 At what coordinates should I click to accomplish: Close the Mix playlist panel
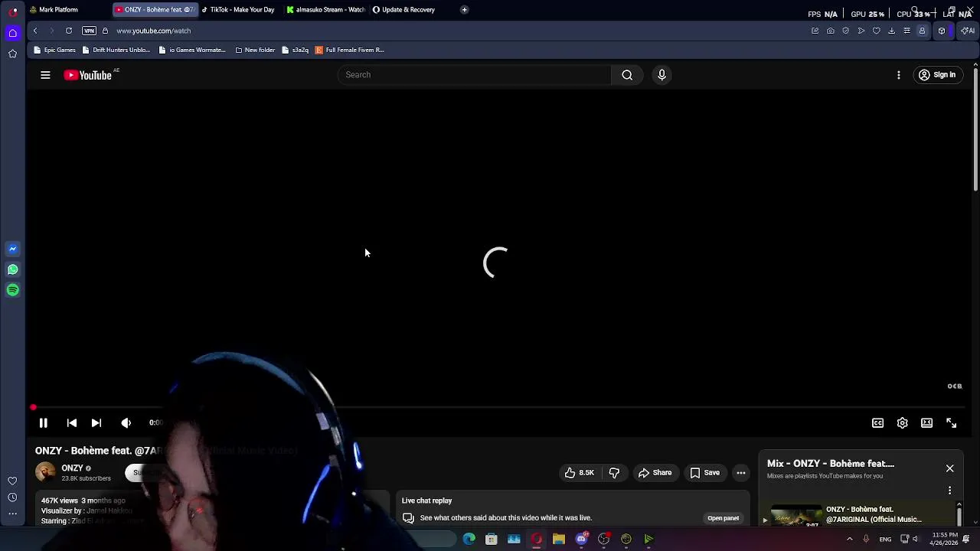(x=950, y=468)
